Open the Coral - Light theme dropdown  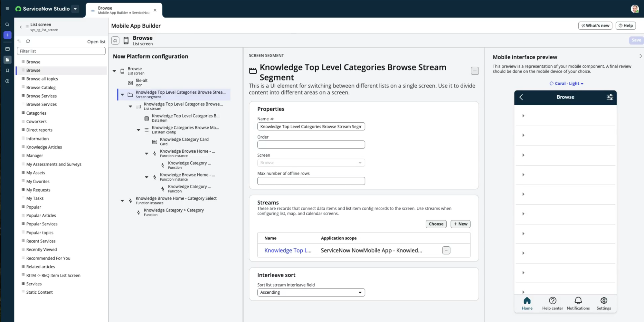tap(566, 83)
